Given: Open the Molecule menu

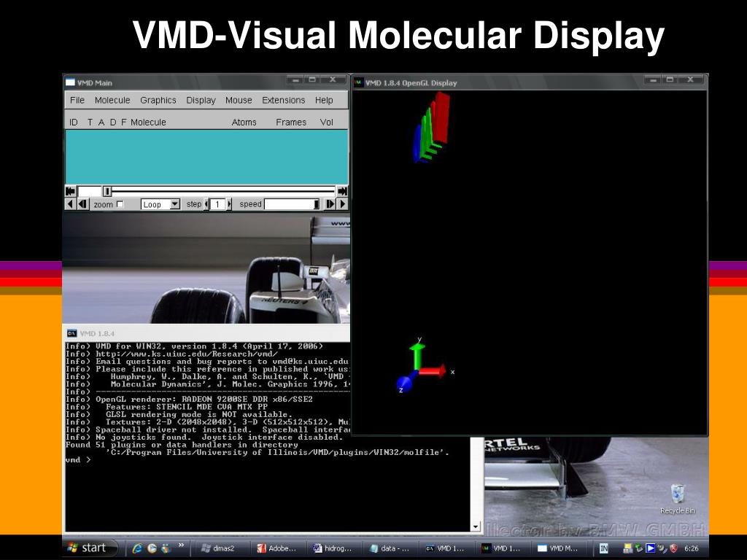Looking at the screenshot, I should pos(112,100).
